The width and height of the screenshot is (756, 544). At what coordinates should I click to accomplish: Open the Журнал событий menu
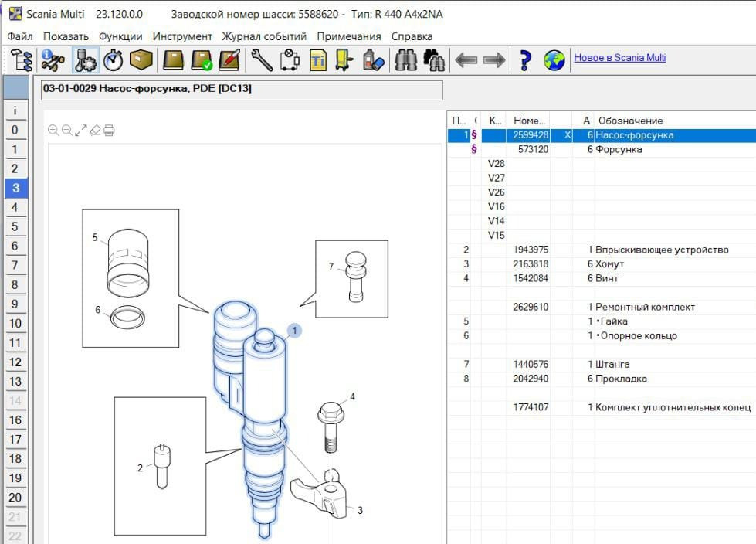click(264, 36)
